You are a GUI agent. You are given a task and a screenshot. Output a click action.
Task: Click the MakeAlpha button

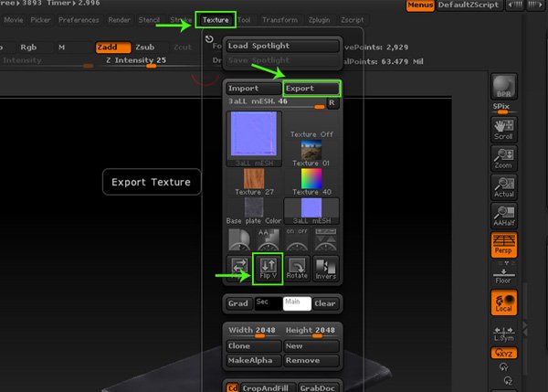click(x=254, y=360)
